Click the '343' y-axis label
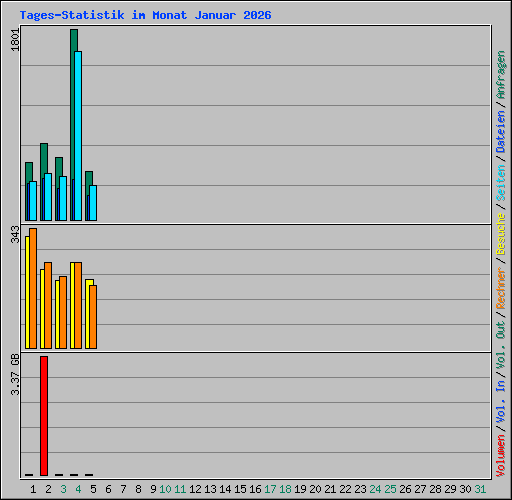 [x=15, y=234]
